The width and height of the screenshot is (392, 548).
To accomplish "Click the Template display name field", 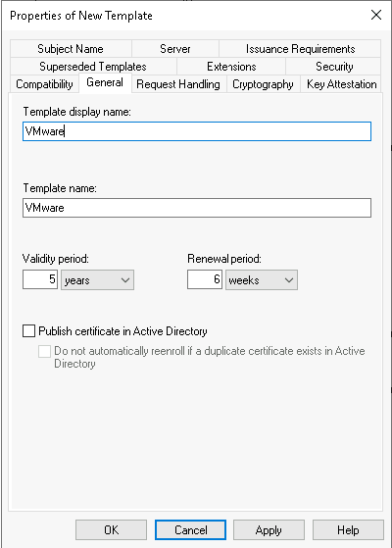I will point(197,131).
